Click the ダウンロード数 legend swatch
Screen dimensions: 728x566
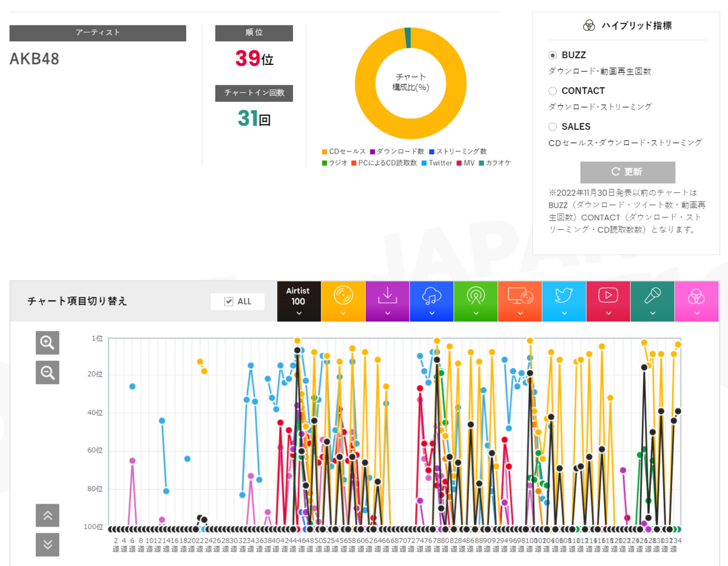[372, 152]
